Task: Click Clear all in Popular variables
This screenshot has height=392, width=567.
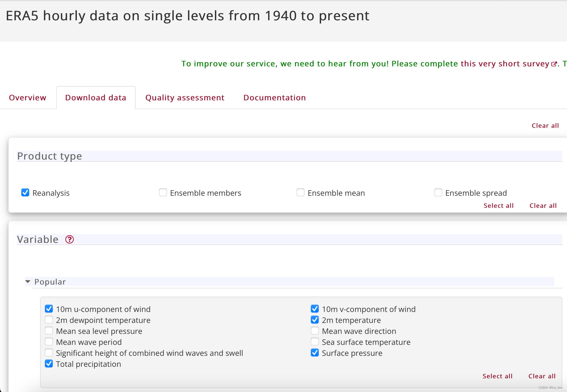Action: (542, 376)
